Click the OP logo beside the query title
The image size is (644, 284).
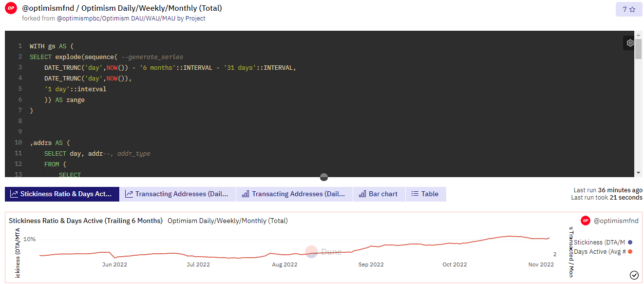tap(11, 9)
